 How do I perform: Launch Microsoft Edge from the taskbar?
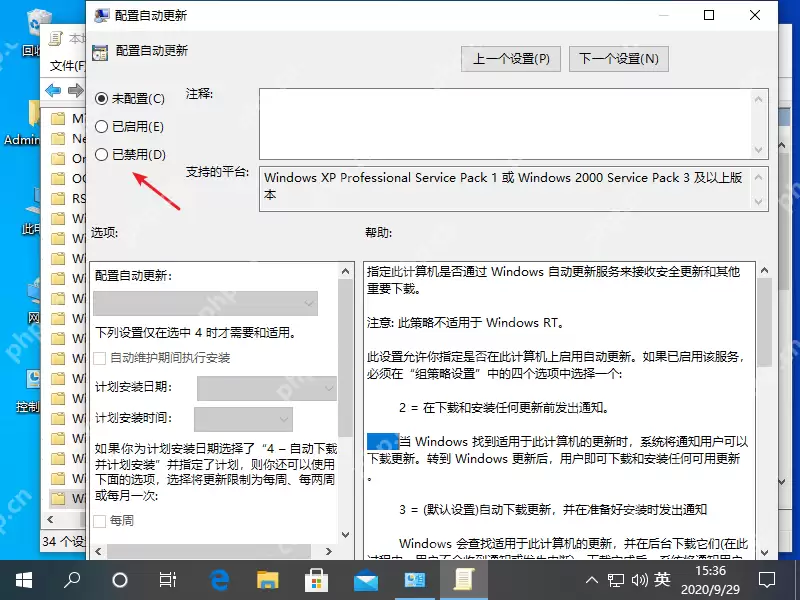[x=218, y=578]
